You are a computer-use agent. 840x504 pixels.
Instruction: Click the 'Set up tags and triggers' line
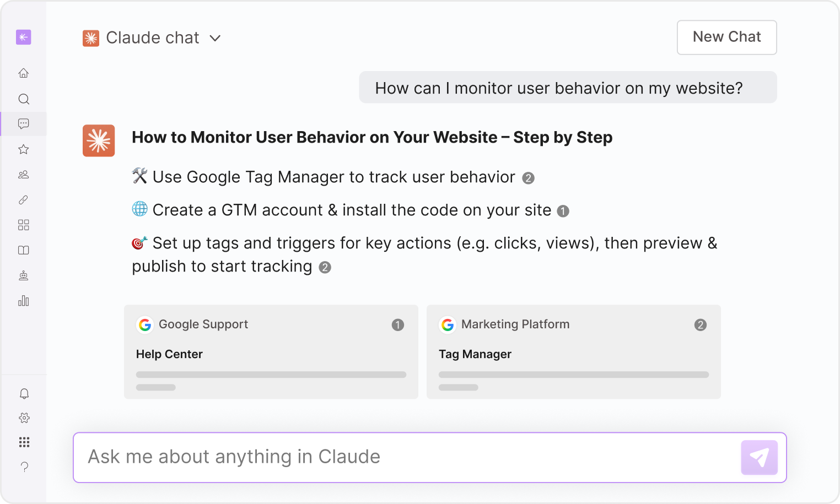point(424,254)
